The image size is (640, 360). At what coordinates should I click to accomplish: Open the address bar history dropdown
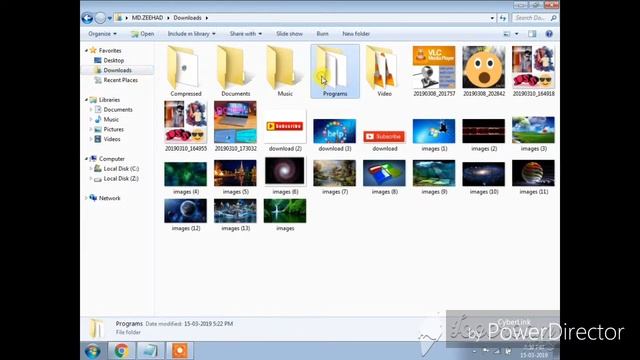tap(492, 18)
